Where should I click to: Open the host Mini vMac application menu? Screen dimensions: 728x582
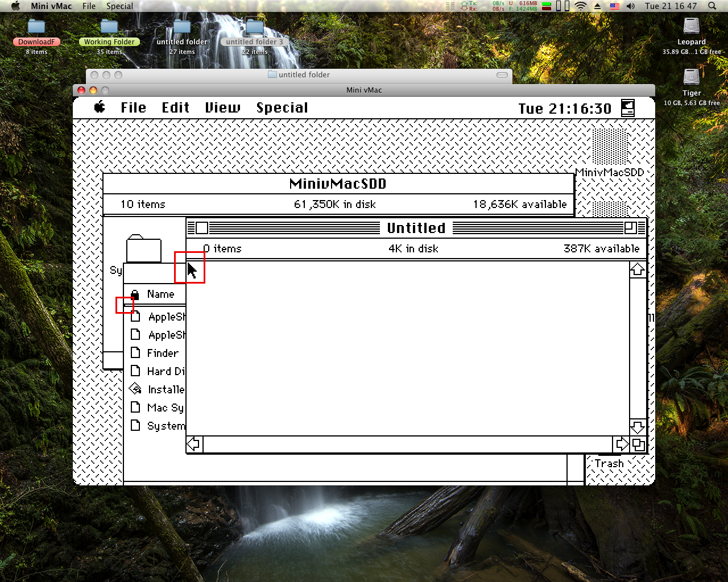pos(51,6)
